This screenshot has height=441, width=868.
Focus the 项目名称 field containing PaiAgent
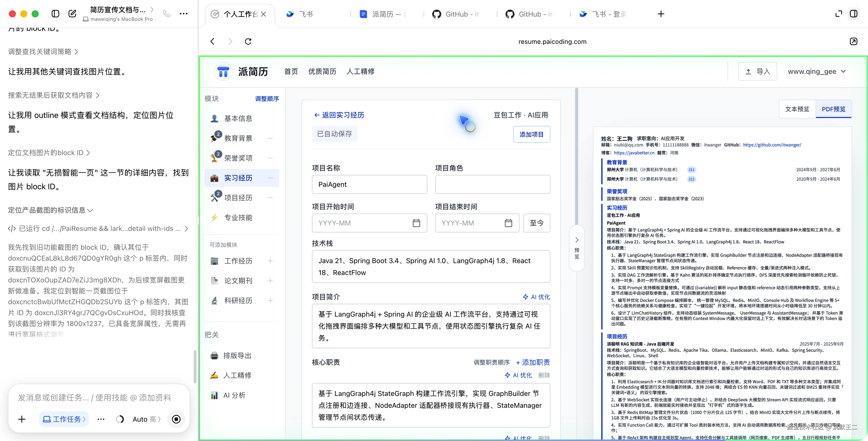(369, 184)
